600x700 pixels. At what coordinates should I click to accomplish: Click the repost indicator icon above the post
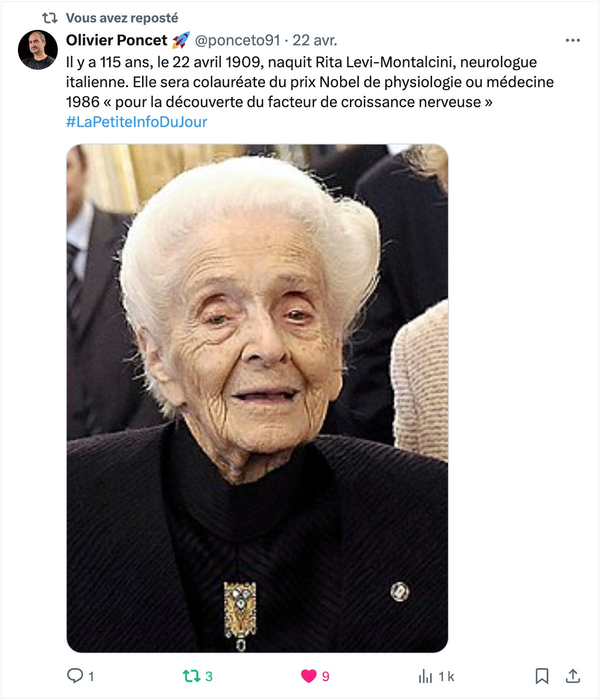(50, 18)
